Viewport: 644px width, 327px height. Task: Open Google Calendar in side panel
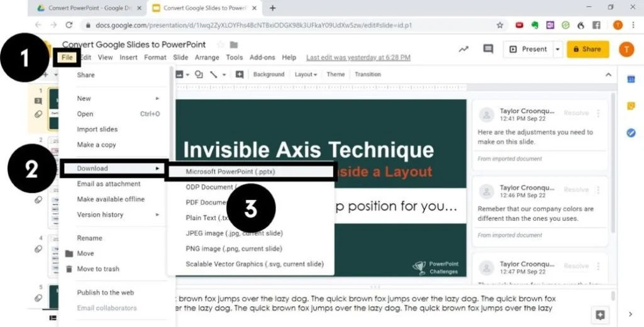(631, 79)
